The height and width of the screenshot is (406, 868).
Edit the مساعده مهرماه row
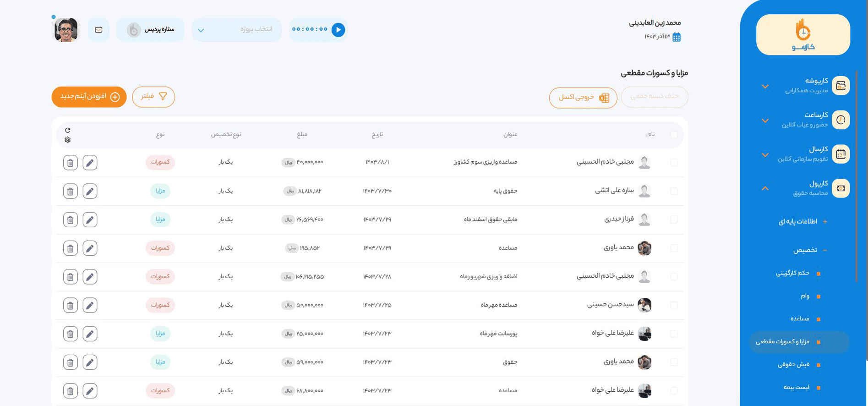pos(90,306)
